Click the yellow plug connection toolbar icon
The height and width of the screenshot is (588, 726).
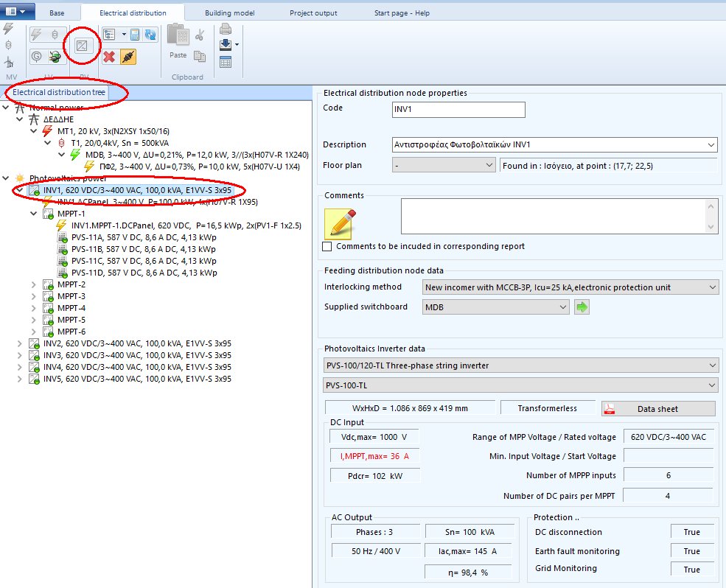coord(128,57)
